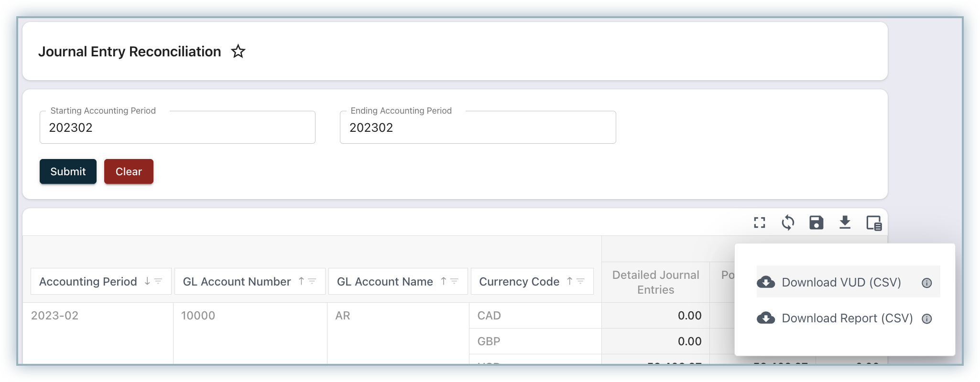Image resolution: width=980 pixels, height=382 pixels.
Task: Click the download arrow icon in toolbar
Action: point(845,223)
